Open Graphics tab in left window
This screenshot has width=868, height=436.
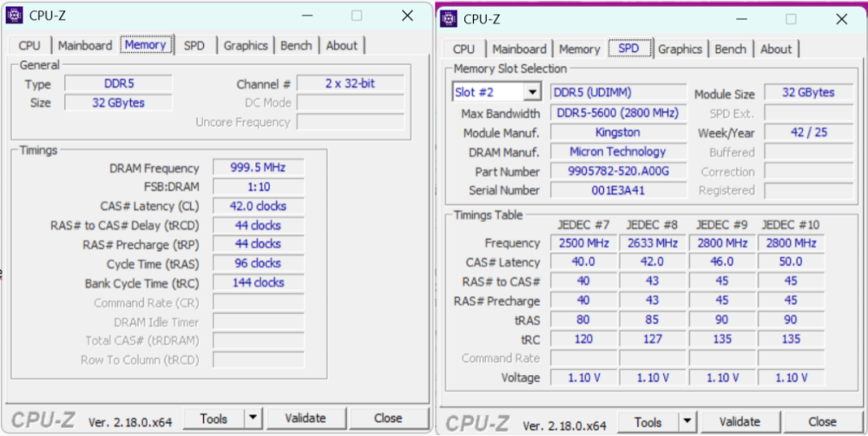[x=246, y=45]
